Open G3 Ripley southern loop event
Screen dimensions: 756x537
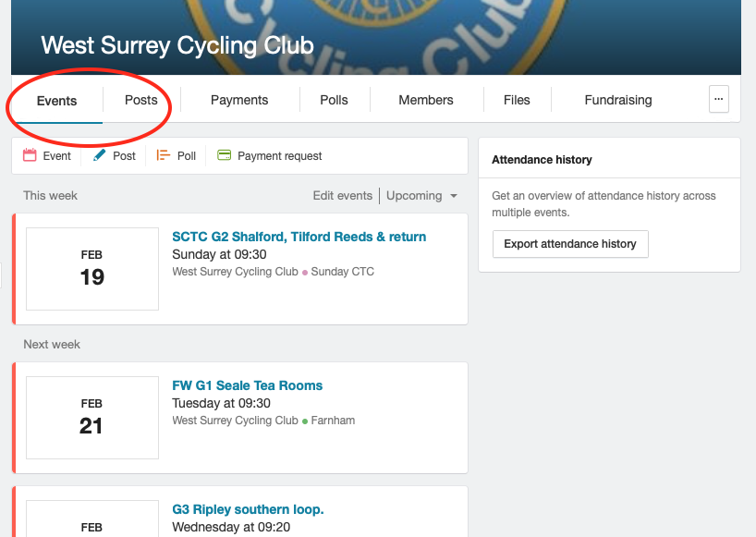[248, 509]
